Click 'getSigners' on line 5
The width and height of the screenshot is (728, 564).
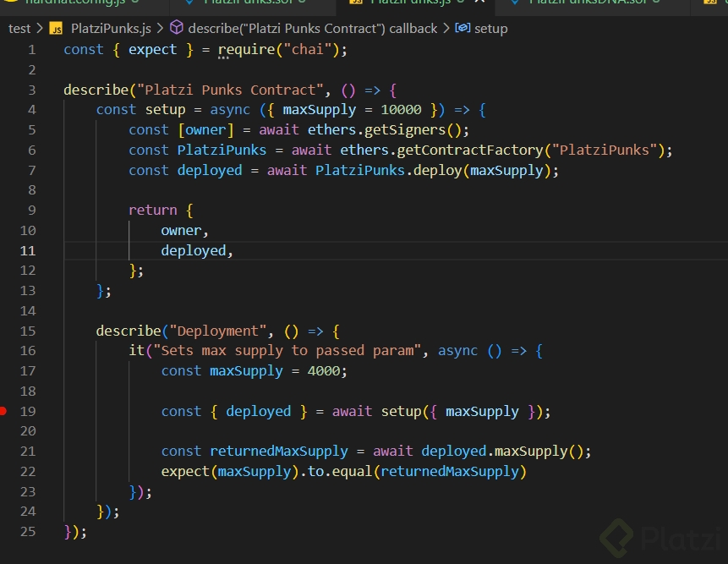(405, 130)
